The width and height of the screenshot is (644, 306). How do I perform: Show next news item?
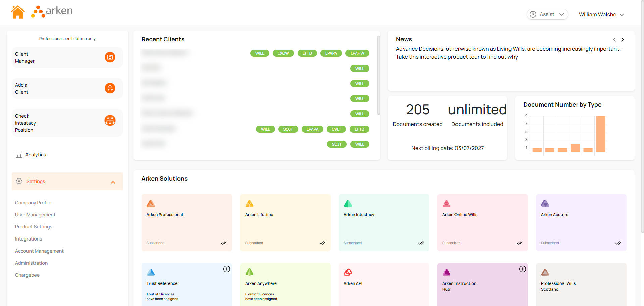623,40
